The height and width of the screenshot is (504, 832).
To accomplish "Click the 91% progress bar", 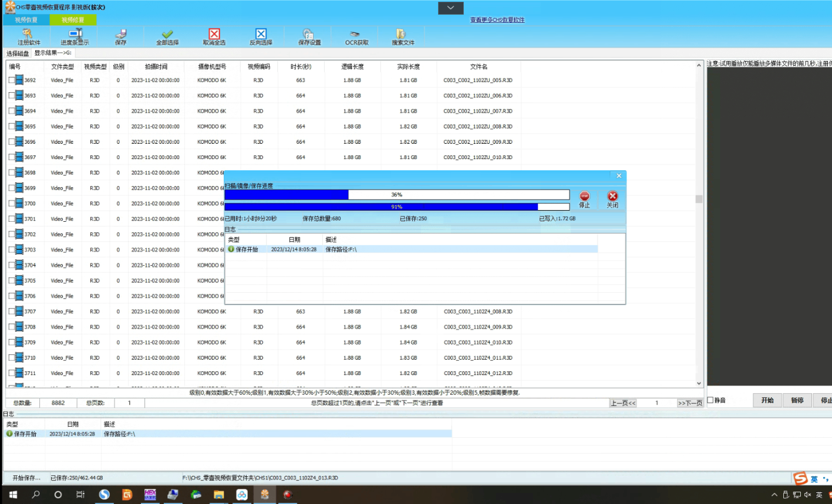I will pos(397,207).
